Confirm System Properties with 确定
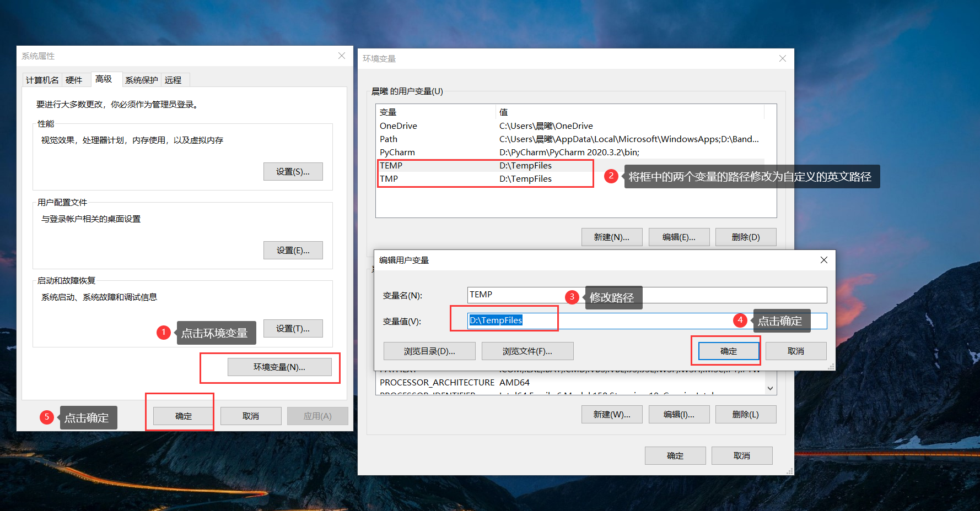 (x=180, y=416)
